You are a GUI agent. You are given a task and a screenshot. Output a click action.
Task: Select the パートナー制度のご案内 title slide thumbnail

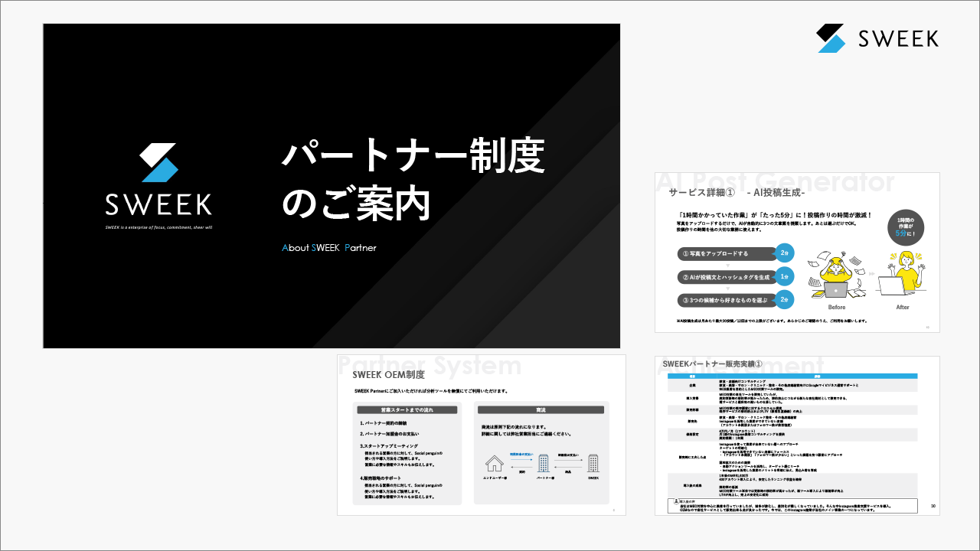tap(332, 186)
